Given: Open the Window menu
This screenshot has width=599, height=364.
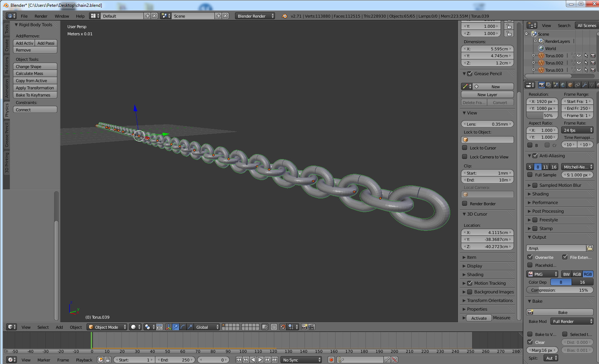Looking at the screenshot, I should (x=62, y=16).
